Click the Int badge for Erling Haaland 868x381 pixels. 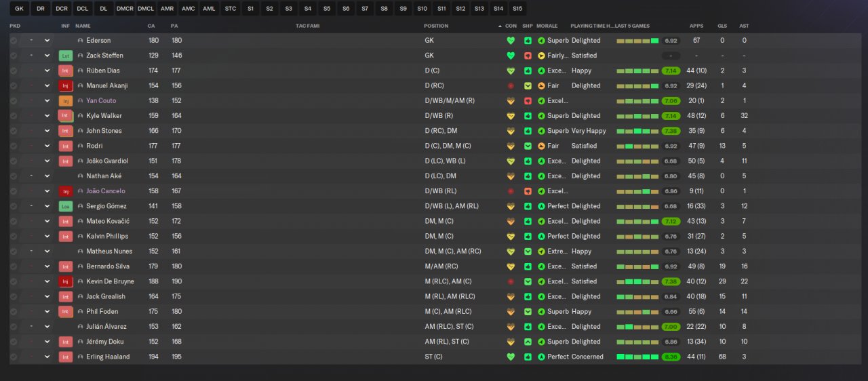[66, 357]
